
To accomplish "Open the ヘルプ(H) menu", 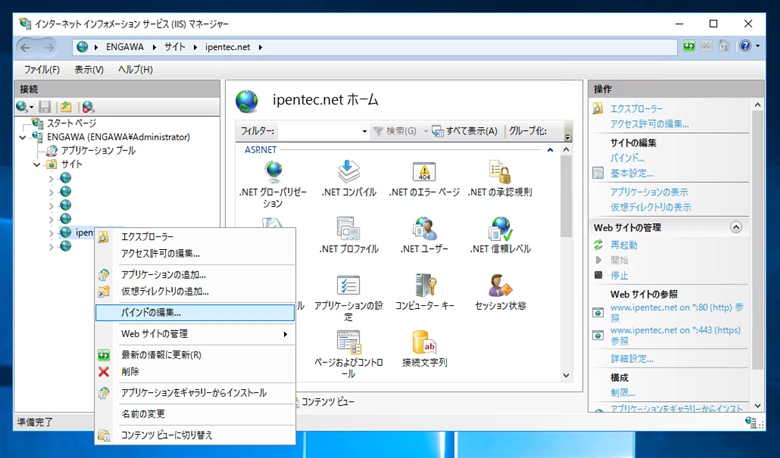I will [x=135, y=70].
